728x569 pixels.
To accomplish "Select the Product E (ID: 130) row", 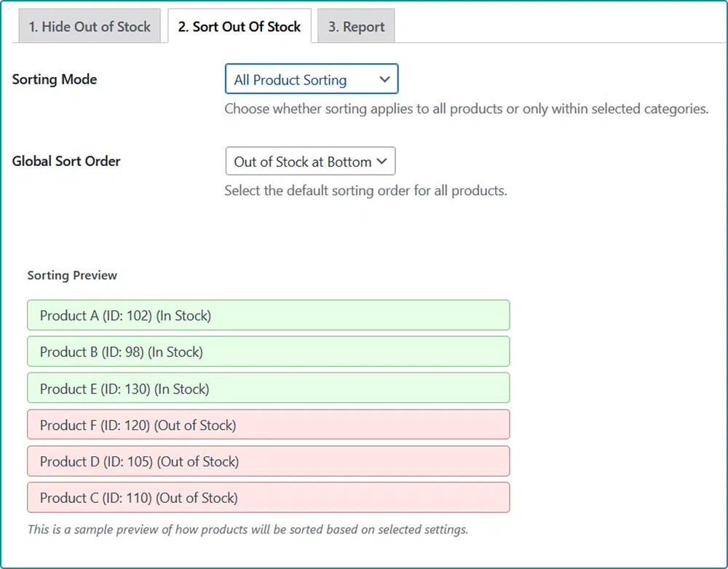I will pyautogui.click(x=268, y=389).
